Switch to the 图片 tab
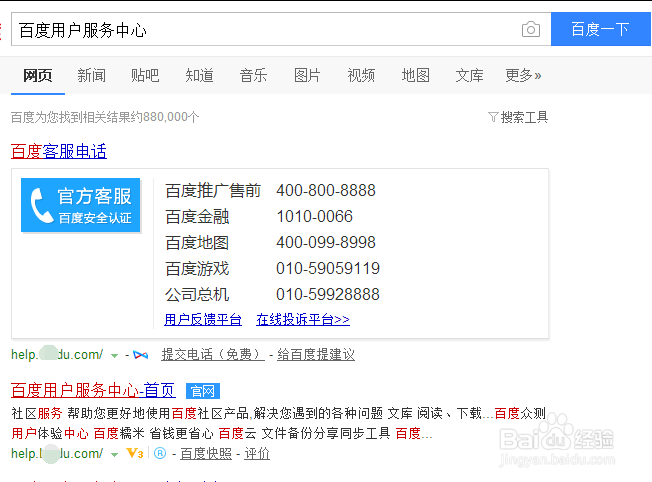The image size is (652, 482). (x=307, y=75)
